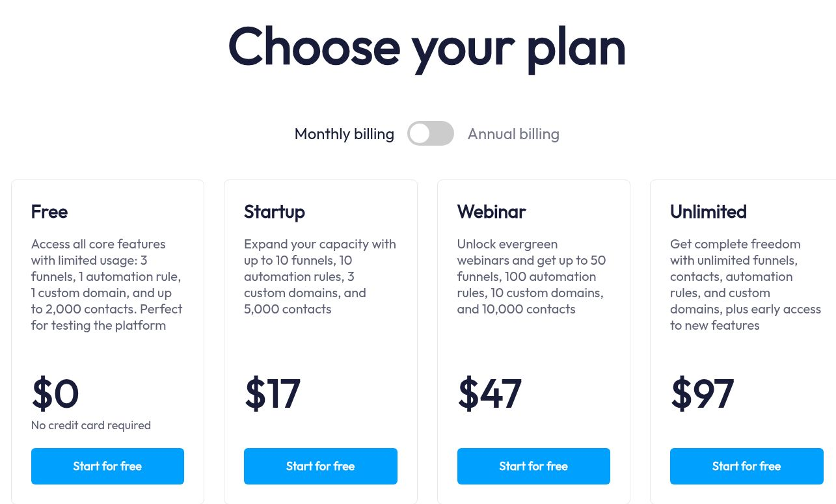Click the Free plan description text
The height and width of the screenshot is (504, 836).
(x=107, y=285)
